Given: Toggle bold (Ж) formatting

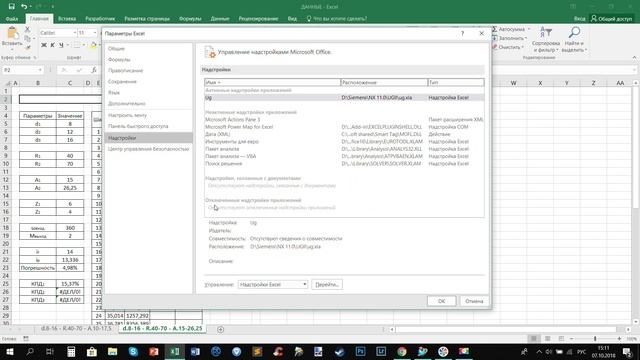Looking at the screenshot, I should [44, 45].
